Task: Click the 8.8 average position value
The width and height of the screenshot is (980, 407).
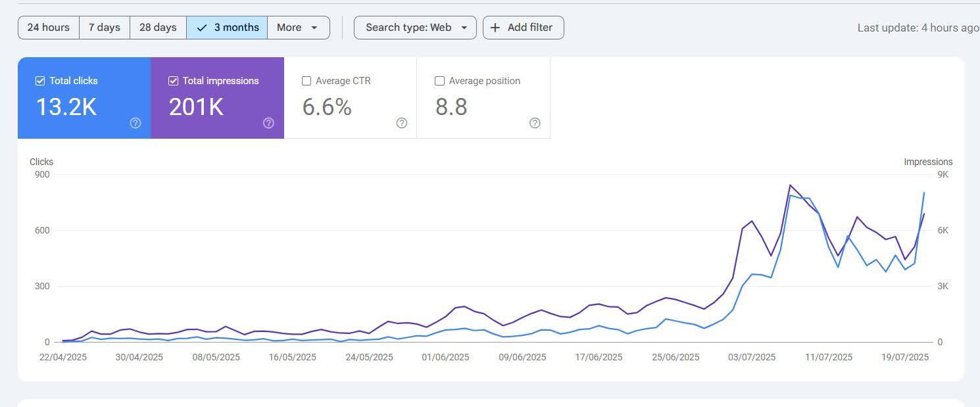Action: point(451,107)
